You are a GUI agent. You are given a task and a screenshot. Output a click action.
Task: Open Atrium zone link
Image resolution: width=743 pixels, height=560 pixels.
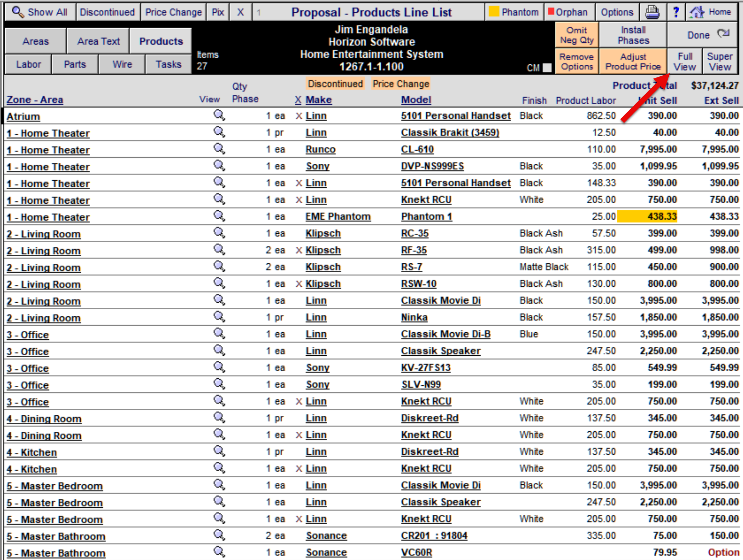click(23, 116)
